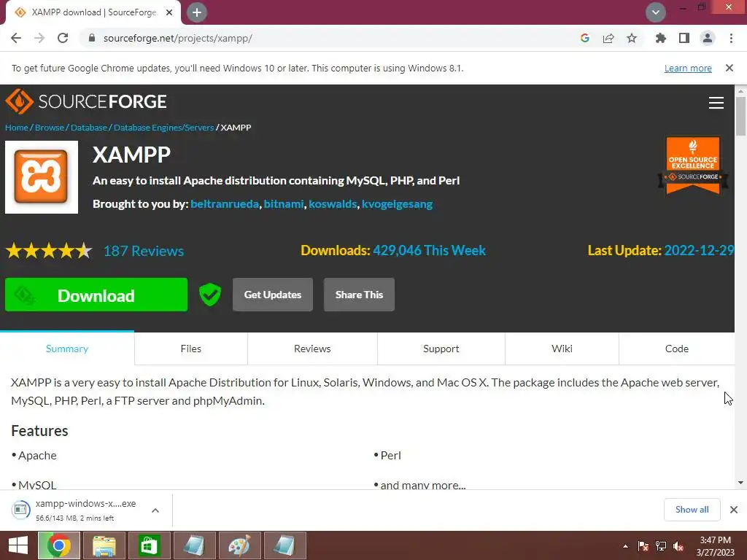Open Database breadcrumb link
The height and width of the screenshot is (560, 747).
pyautogui.click(x=89, y=128)
